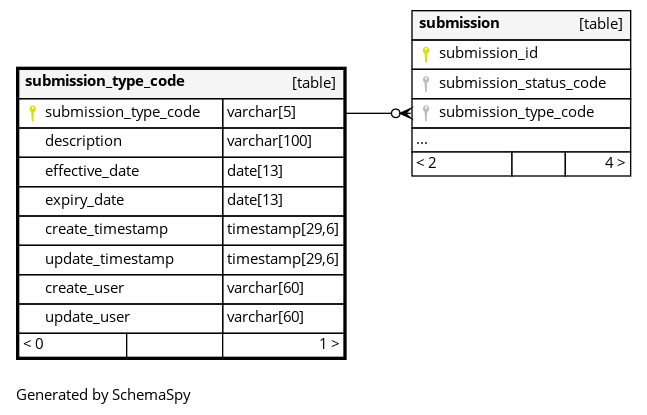This screenshot has width=647, height=415.
Task: Click the crow's foot relationship connector
Action: 402,113
